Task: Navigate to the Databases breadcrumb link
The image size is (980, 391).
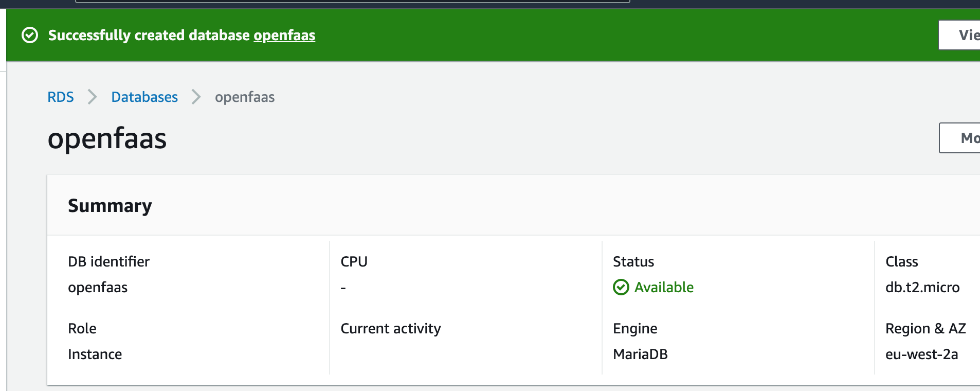Action: pos(144,97)
